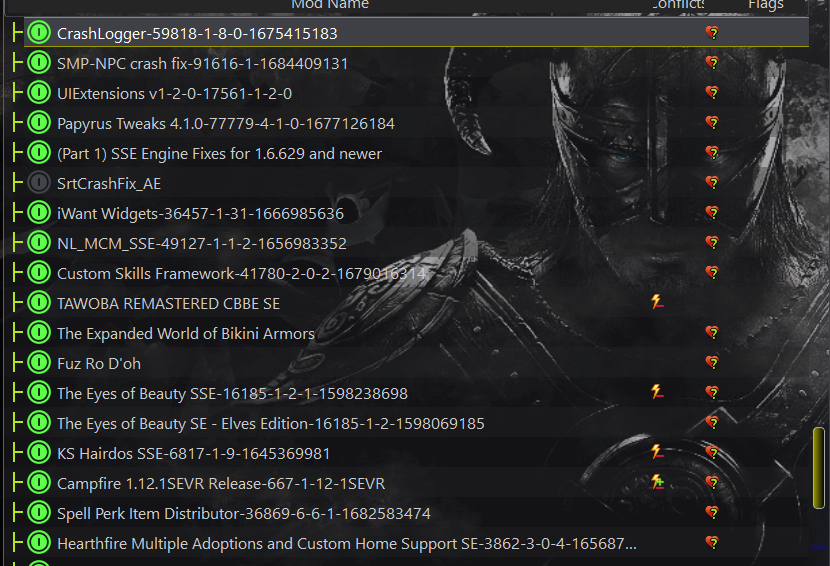830x566 pixels.
Task: Disable Fuz Ro D'oh mod toggle
Action: click(x=39, y=363)
